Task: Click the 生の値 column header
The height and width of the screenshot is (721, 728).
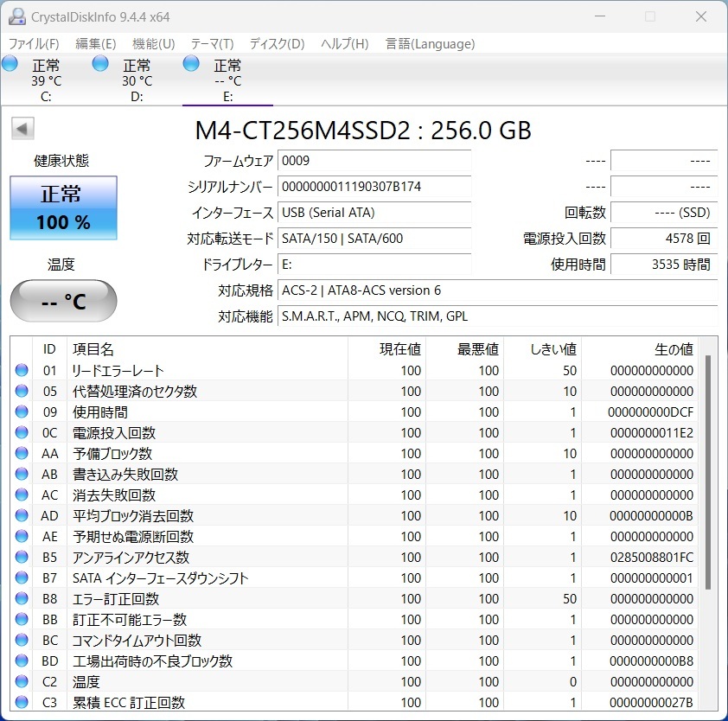Action: pos(640,348)
